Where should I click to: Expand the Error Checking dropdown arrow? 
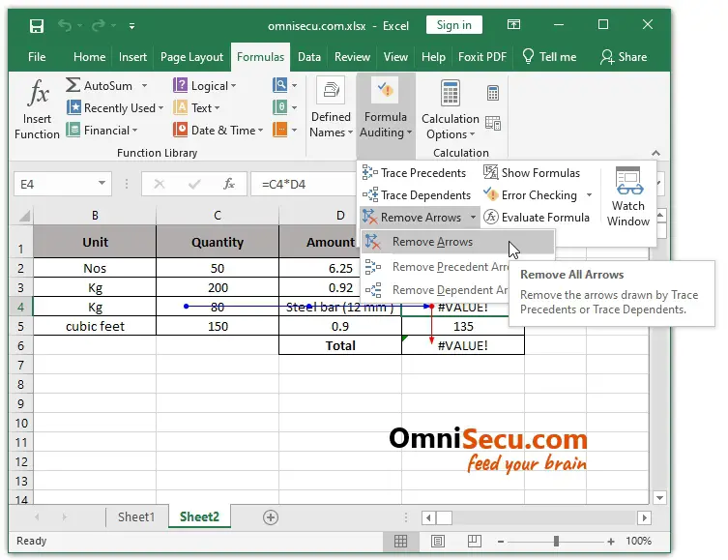click(x=589, y=195)
